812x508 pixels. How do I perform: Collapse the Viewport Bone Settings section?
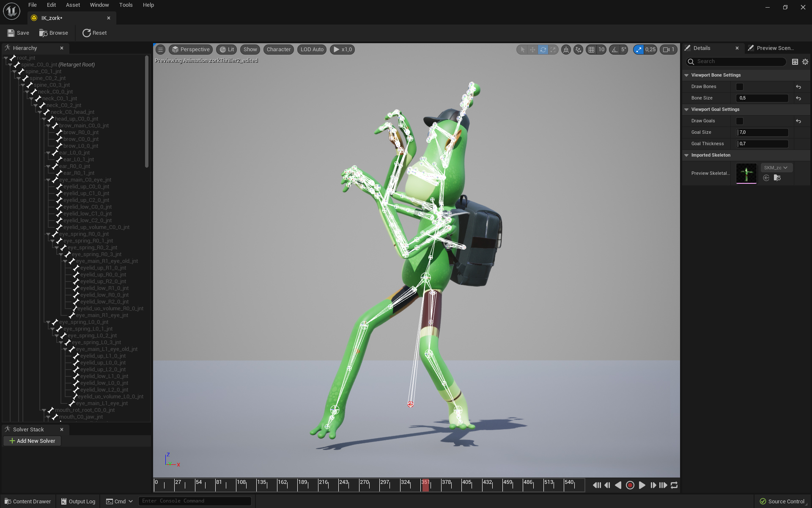point(686,75)
